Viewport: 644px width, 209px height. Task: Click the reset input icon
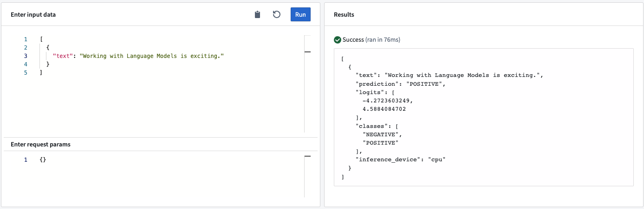277,14
